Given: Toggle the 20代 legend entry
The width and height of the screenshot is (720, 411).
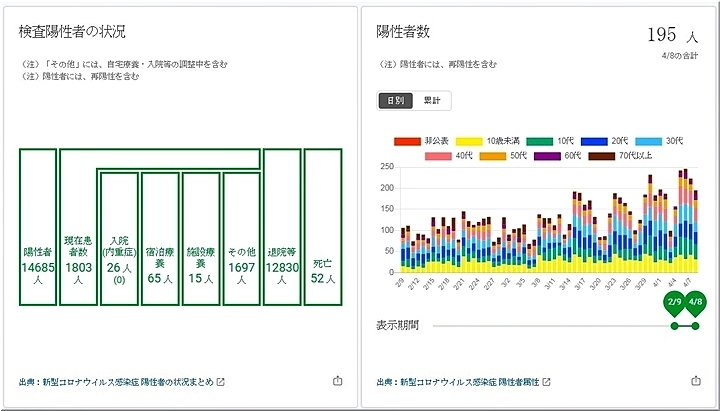Looking at the screenshot, I should click(594, 142).
